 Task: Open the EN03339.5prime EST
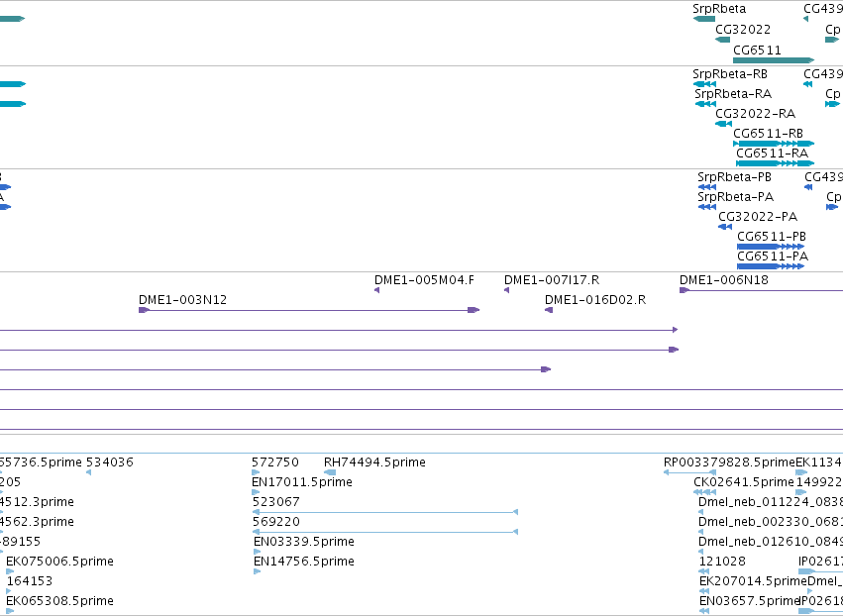(x=257, y=552)
